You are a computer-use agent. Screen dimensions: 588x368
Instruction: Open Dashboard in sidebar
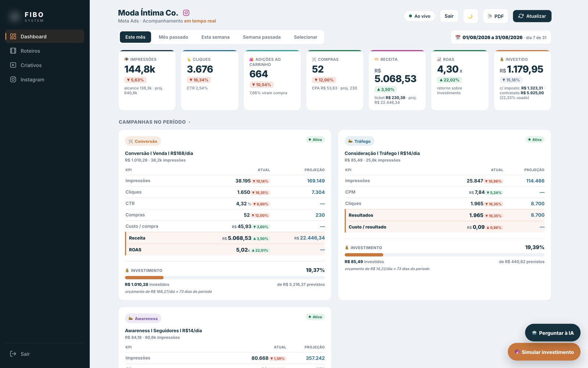pyautogui.click(x=44, y=36)
